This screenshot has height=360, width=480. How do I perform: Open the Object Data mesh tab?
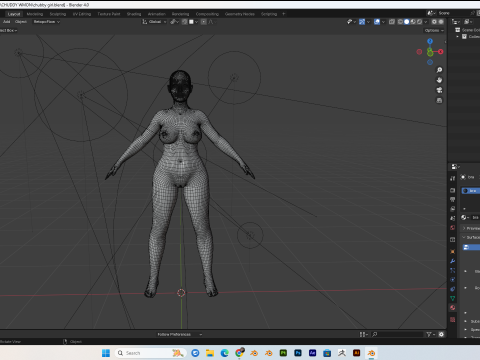click(x=452, y=298)
